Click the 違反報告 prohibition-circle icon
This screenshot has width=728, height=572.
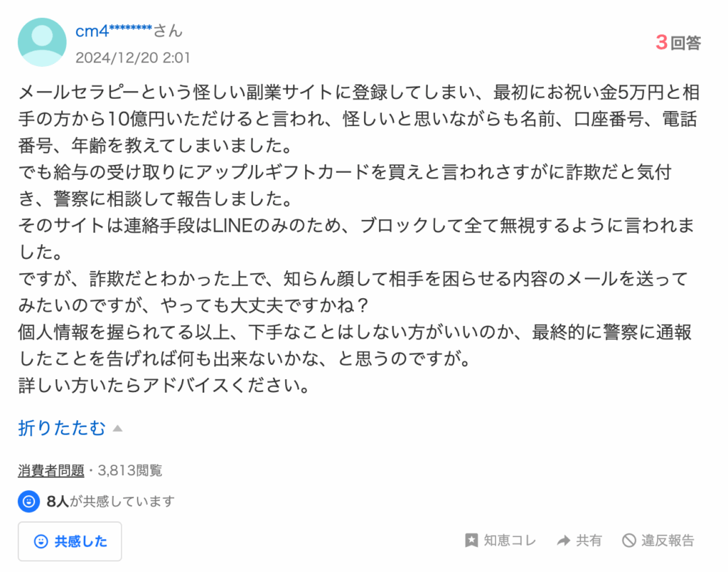pyautogui.click(x=628, y=541)
